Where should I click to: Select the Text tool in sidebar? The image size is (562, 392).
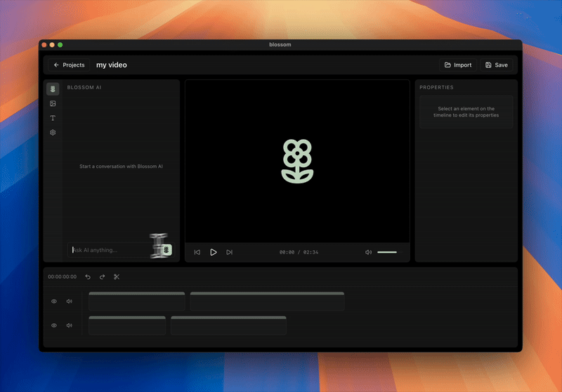[53, 118]
